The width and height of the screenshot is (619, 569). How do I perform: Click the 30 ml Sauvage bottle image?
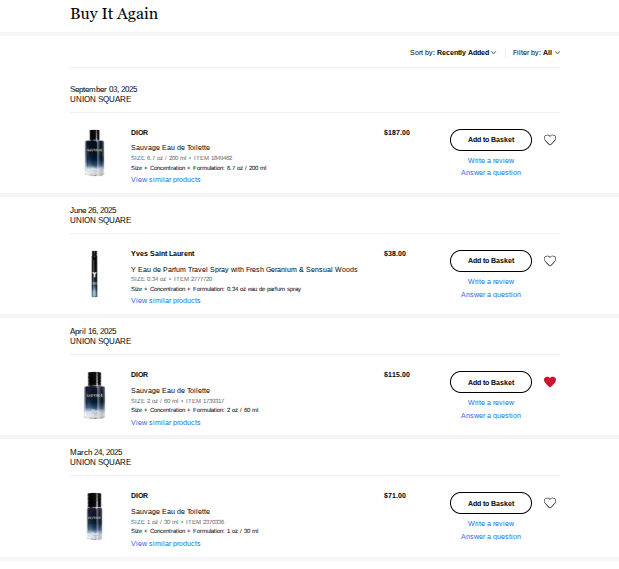tap(94, 515)
